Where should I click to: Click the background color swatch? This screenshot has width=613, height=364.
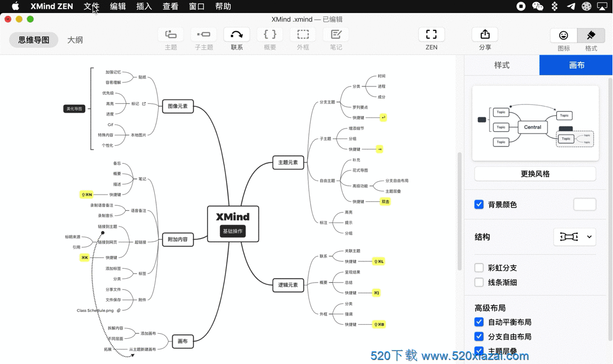pyautogui.click(x=584, y=205)
